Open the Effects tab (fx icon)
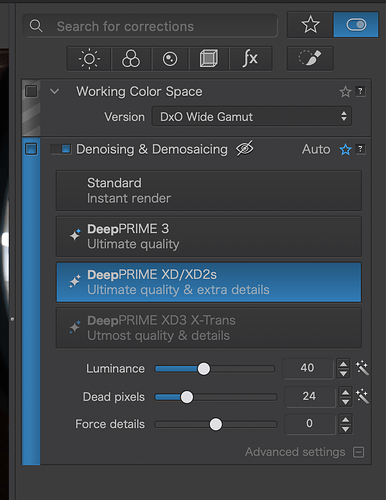This screenshot has height=500, width=386. 250,59
